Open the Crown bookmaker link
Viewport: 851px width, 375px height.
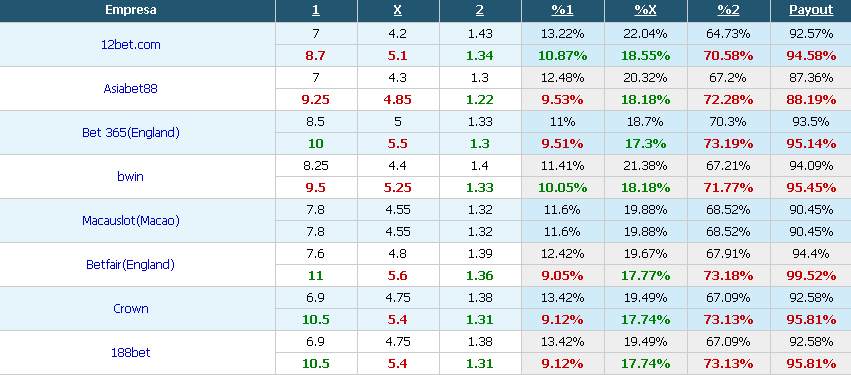[131, 308]
